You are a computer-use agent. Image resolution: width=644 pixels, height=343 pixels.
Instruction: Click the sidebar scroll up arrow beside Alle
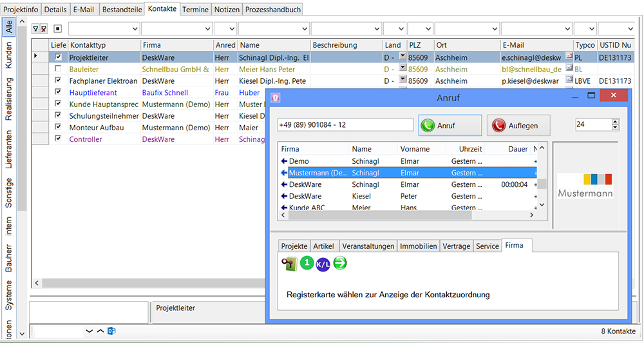click(23, 21)
